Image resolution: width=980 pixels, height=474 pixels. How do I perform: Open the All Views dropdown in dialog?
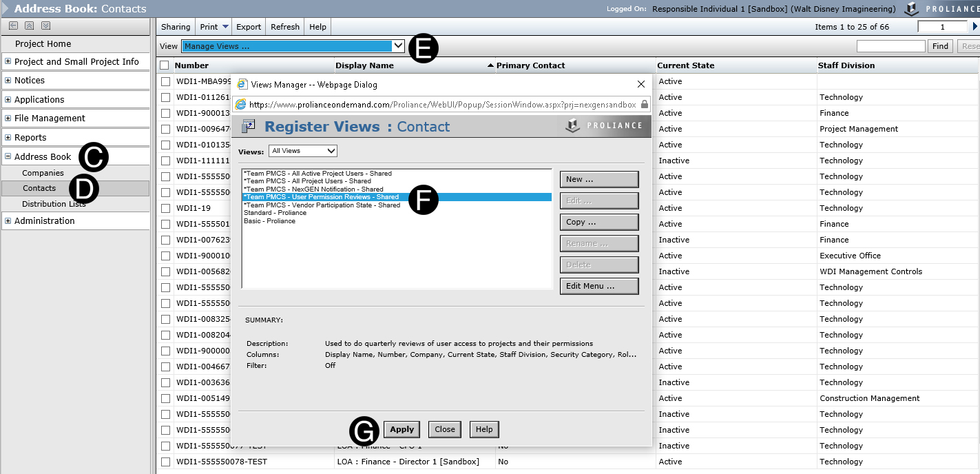[303, 151]
